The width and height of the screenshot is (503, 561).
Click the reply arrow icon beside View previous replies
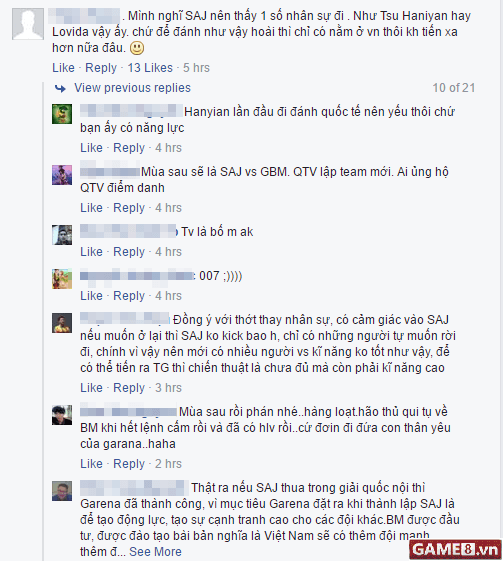60,88
